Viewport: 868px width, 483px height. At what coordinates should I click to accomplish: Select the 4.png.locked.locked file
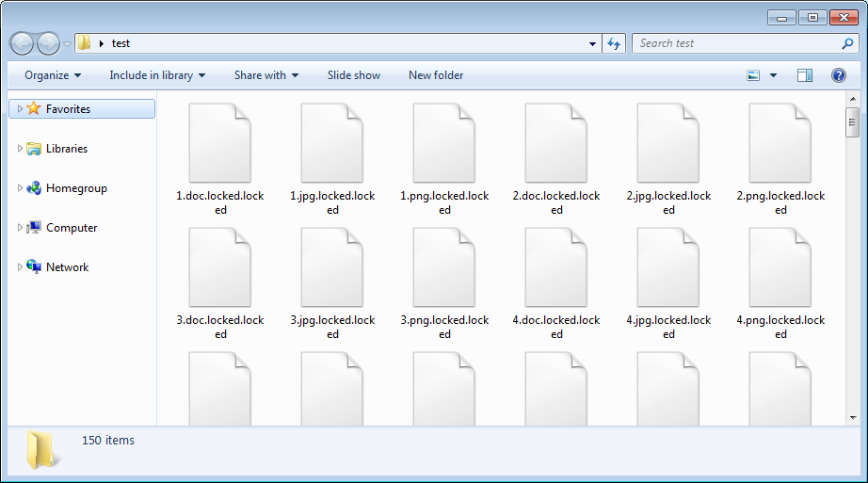pyautogui.click(x=780, y=267)
